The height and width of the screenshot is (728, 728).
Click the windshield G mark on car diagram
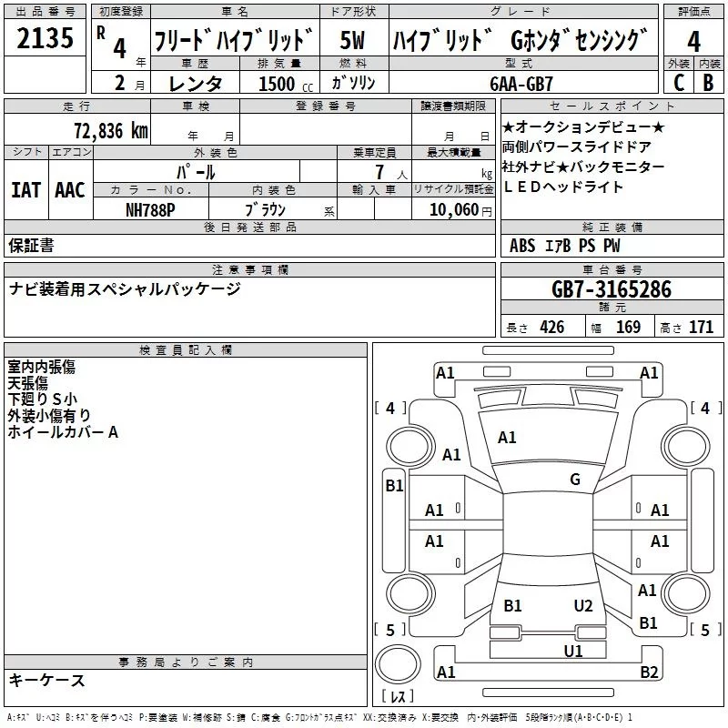click(x=575, y=480)
